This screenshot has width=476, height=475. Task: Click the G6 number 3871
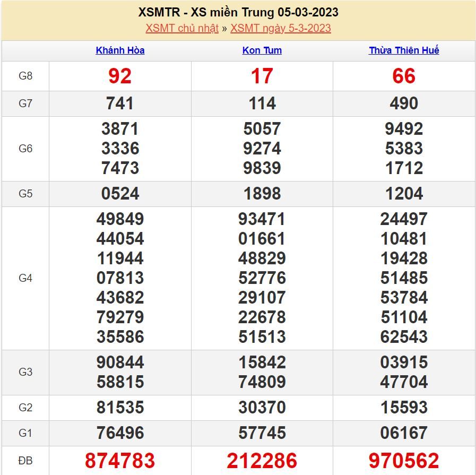pyautogui.click(x=120, y=129)
